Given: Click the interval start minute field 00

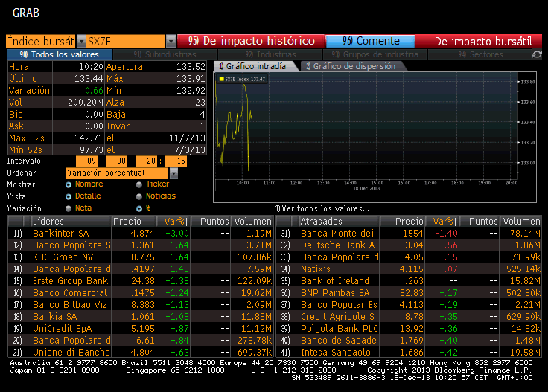Looking at the screenshot, I should [116, 161].
